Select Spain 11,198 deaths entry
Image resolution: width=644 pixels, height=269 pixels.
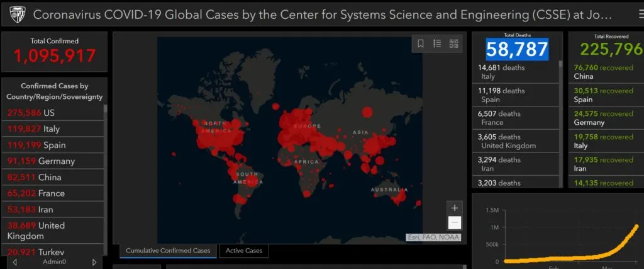point(516,95)
